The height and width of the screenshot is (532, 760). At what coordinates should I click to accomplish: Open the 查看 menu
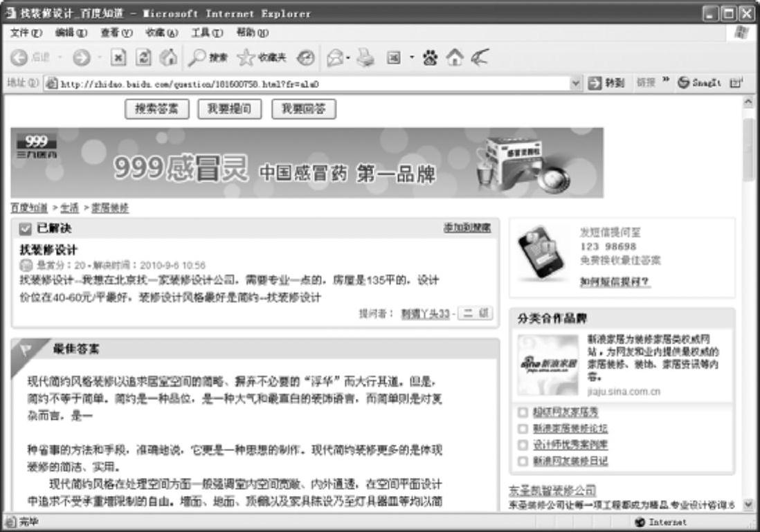(116, 33)
